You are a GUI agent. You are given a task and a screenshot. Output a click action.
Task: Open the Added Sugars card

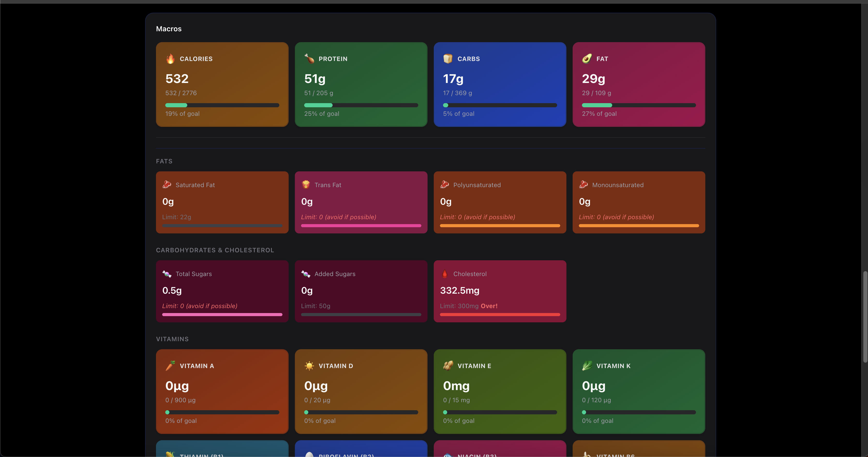(x=361, y=291)
